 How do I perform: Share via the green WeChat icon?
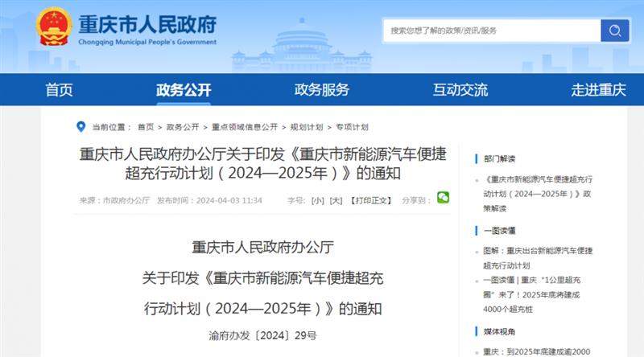(x=443, y=198)
